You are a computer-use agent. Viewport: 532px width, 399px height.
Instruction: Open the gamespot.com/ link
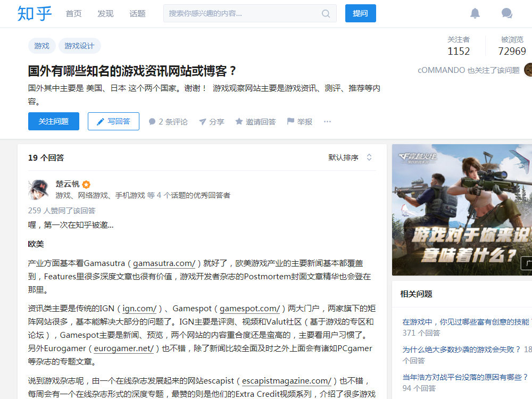(x=250, y=309)
